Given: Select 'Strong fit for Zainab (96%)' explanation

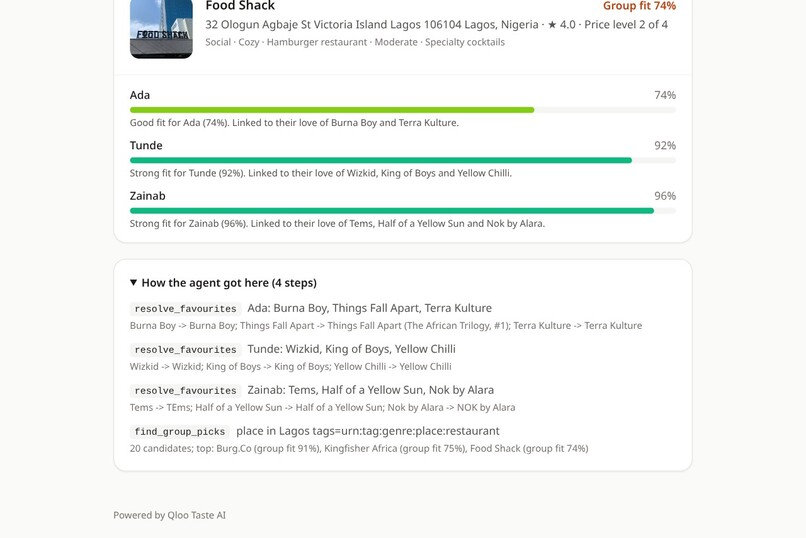Looking at the screenshot, I should [x=337, y=224].
